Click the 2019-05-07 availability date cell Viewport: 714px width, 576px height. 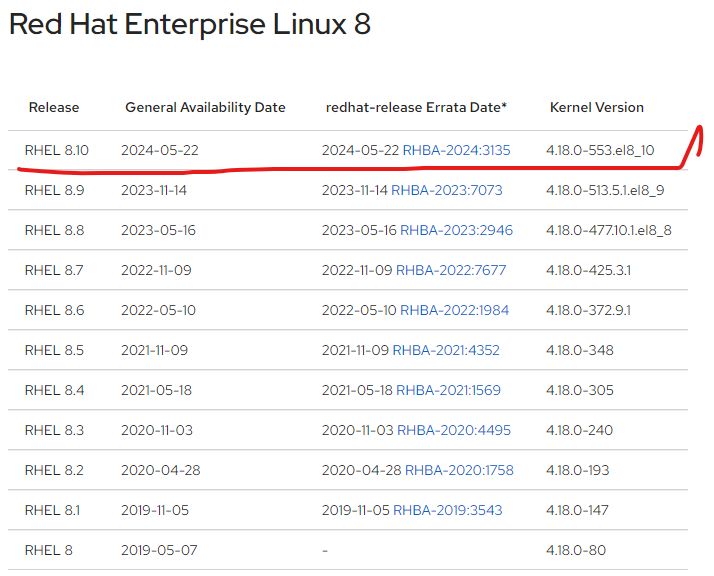159,551
